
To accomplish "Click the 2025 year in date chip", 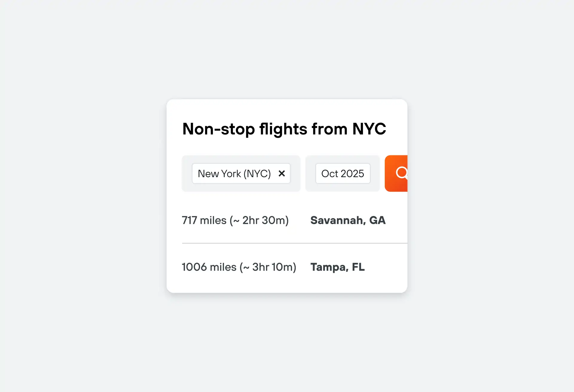I will [x=352, y=173].
